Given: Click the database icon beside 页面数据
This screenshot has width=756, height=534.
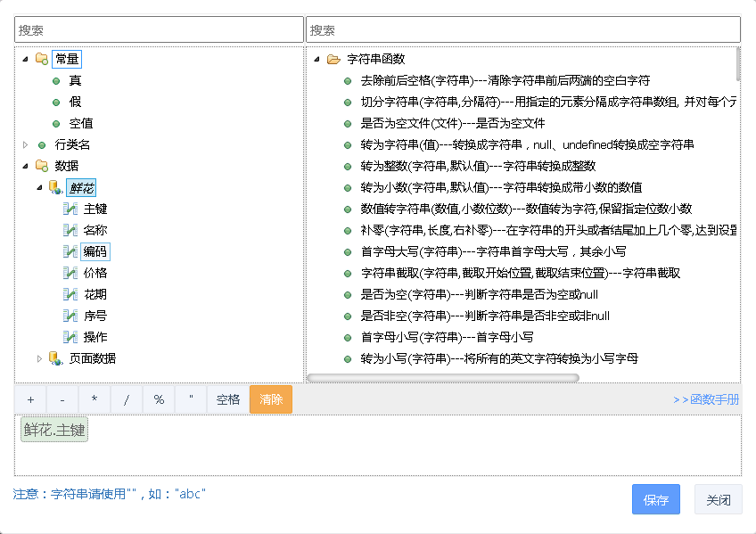Looking at the screenshot, I should point(55,358).
